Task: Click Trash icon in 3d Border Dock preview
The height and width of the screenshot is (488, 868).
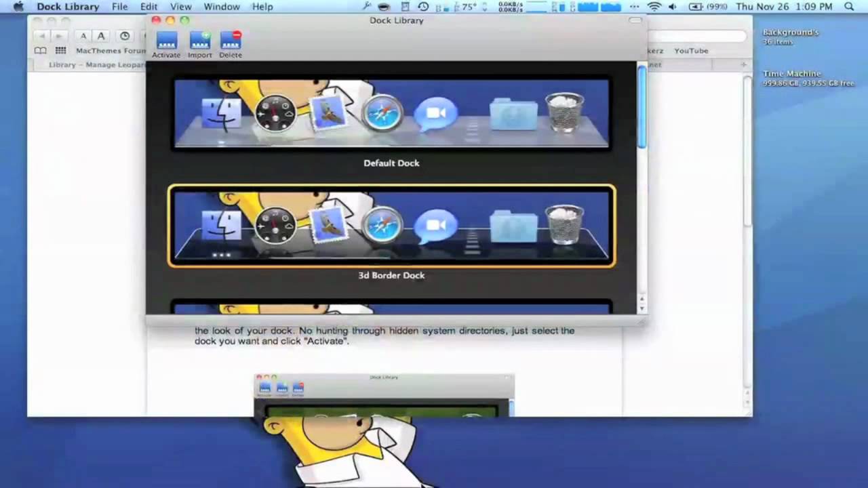Action: (x=564, y=224)
